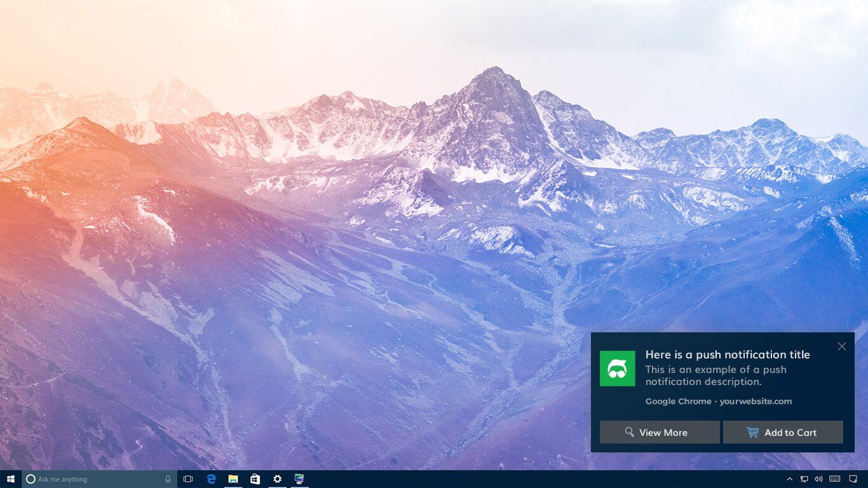Open Settings gear on the taskbar
Screen dimensions: 868x488
(x=277, y=479)
